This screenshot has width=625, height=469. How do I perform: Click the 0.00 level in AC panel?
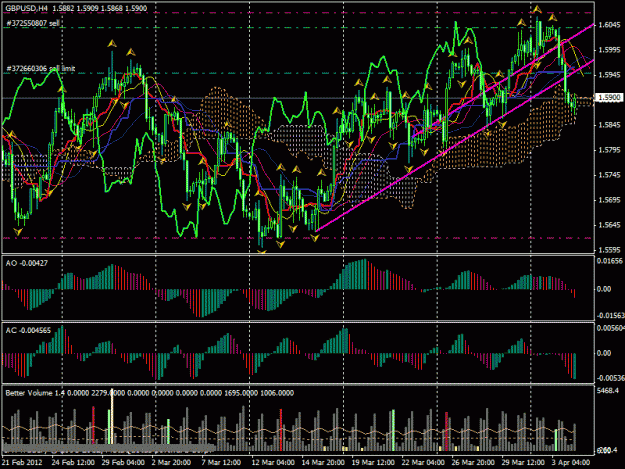tap(604, 353)
